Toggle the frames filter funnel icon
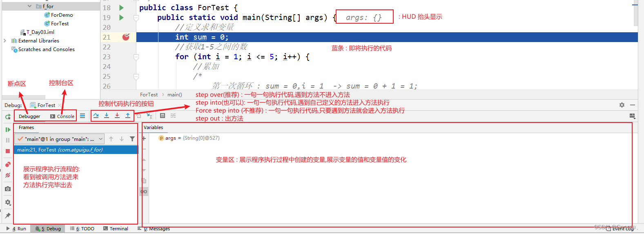This screenshot has width=644, height=234. coord(132,139)
